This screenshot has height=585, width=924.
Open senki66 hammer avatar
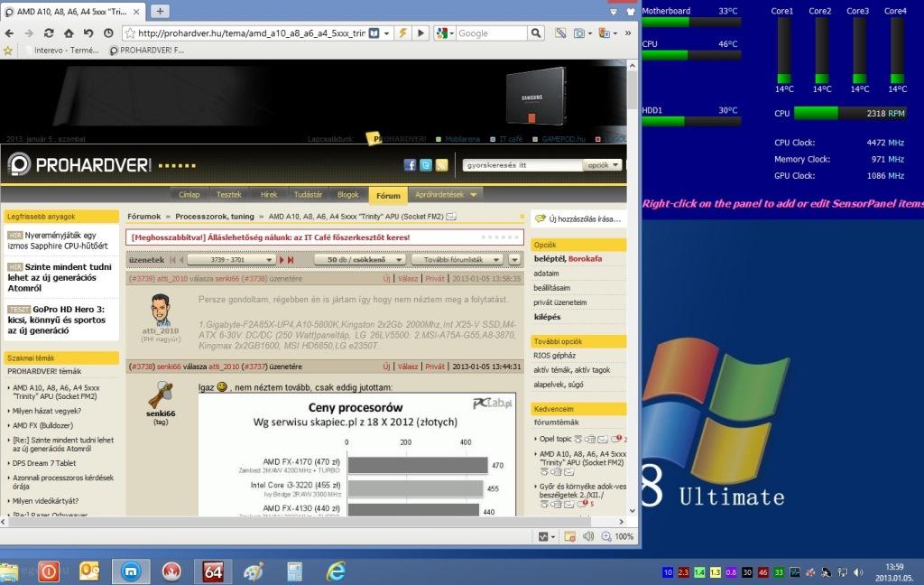click(x=161, y=395)
